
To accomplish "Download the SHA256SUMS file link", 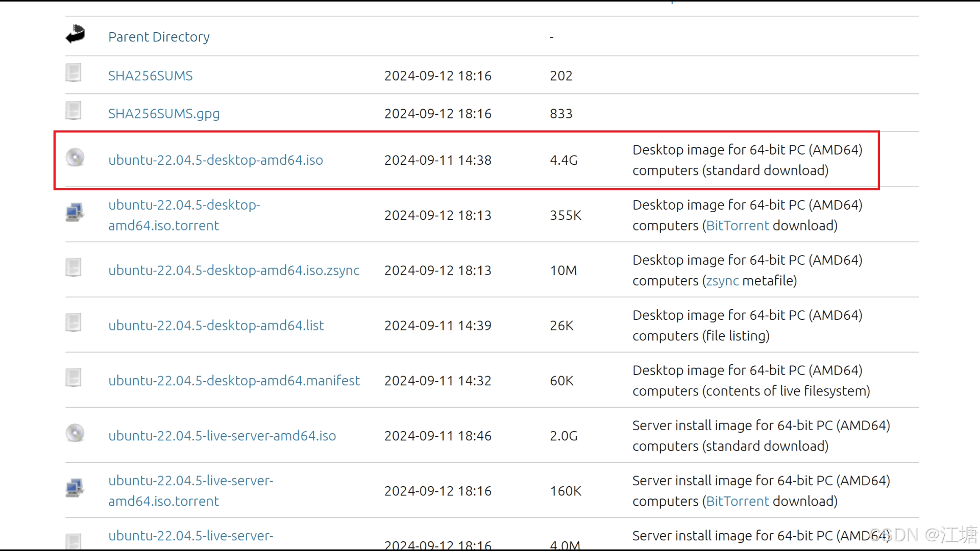I will [150, 76].
